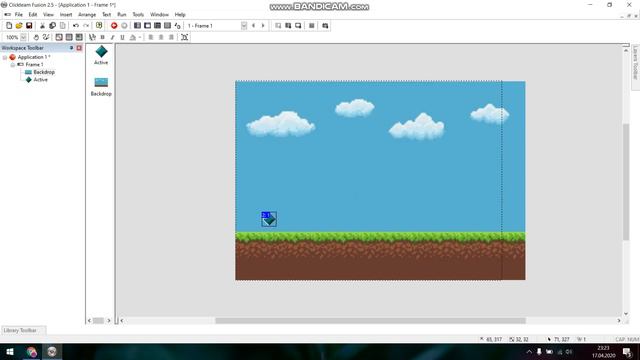The height and width of the screenshot is (360, 640).
Task: Open the frame selector dropdown
Action: click(x=244, y=26)
